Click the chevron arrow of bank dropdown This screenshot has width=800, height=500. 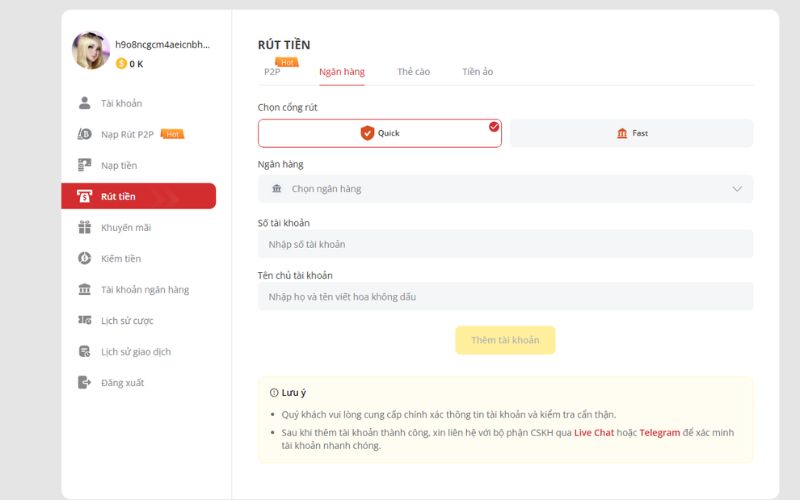pyautogui.click(x=737, y=189)
